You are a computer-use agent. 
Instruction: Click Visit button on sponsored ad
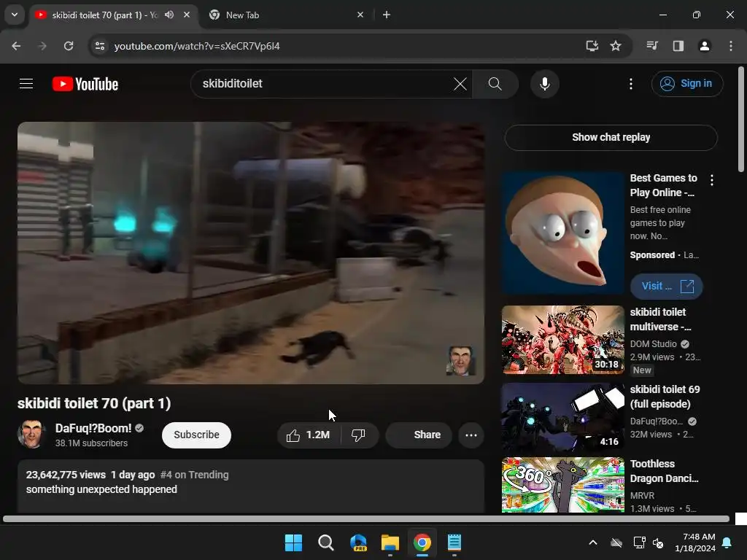[667, 286]
